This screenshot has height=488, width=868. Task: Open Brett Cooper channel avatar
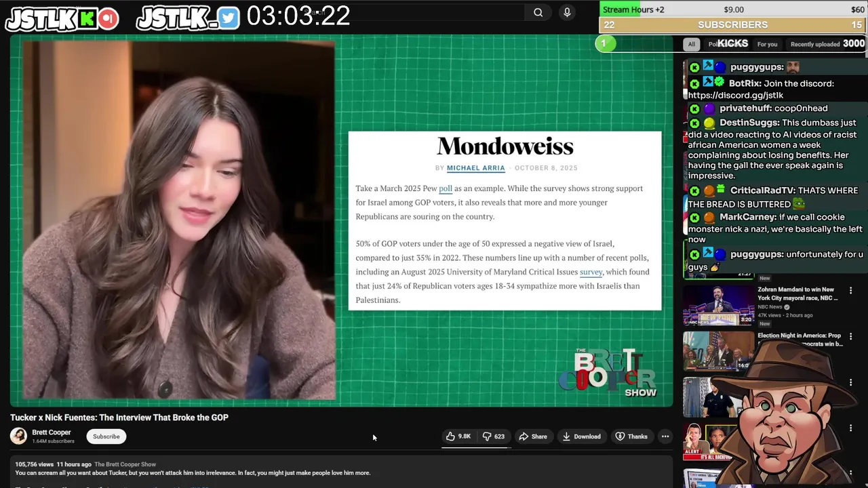(x=18, y=436)
